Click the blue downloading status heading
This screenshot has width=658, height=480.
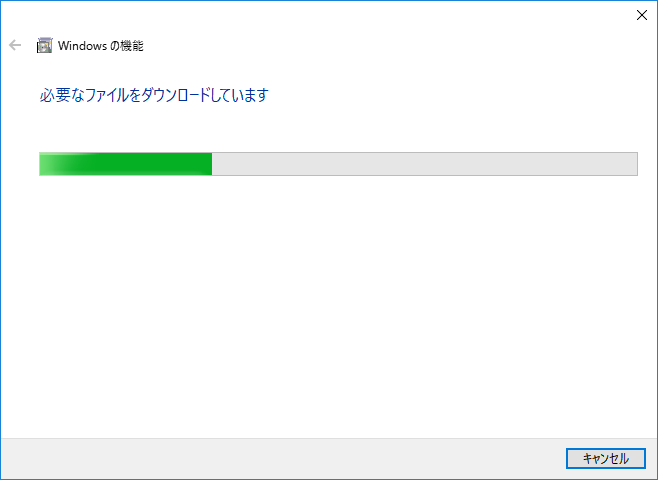pos(154,95)
